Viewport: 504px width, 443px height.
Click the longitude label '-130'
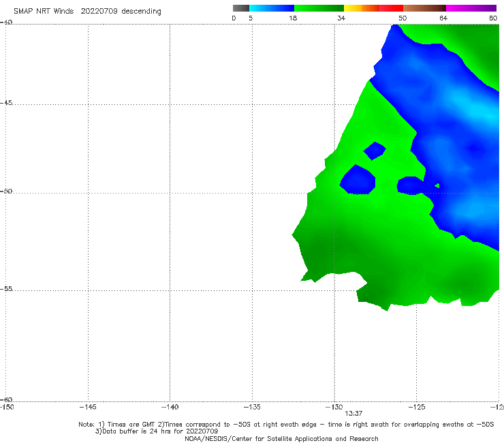334,407
